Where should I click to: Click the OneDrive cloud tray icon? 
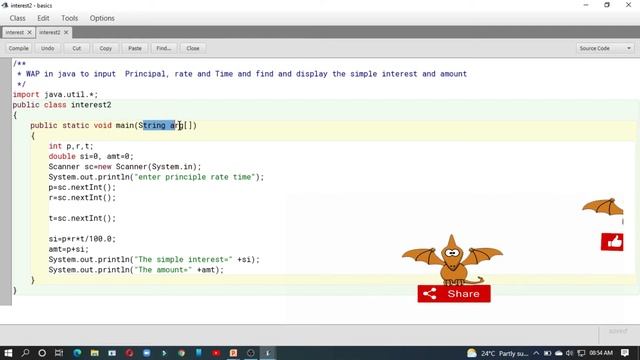pyautogui.click(x=559, y=353)
